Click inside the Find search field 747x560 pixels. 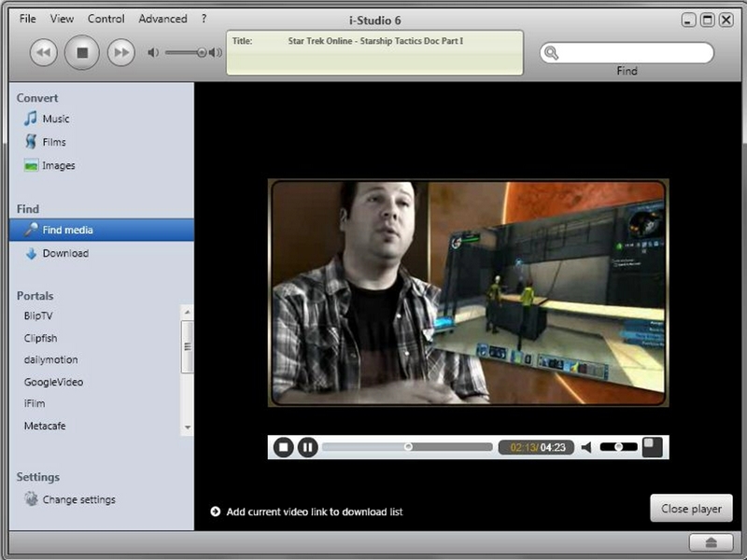(627, 52)
